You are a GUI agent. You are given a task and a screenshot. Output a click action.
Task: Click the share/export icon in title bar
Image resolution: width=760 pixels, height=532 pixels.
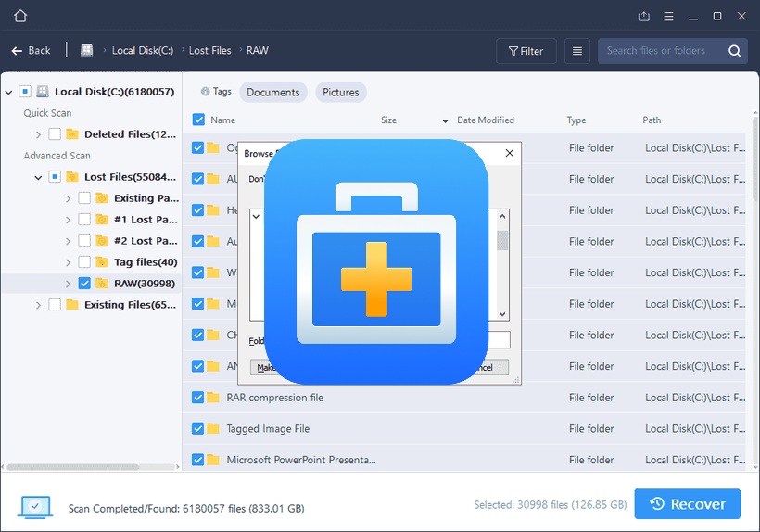tap(644, 16)
